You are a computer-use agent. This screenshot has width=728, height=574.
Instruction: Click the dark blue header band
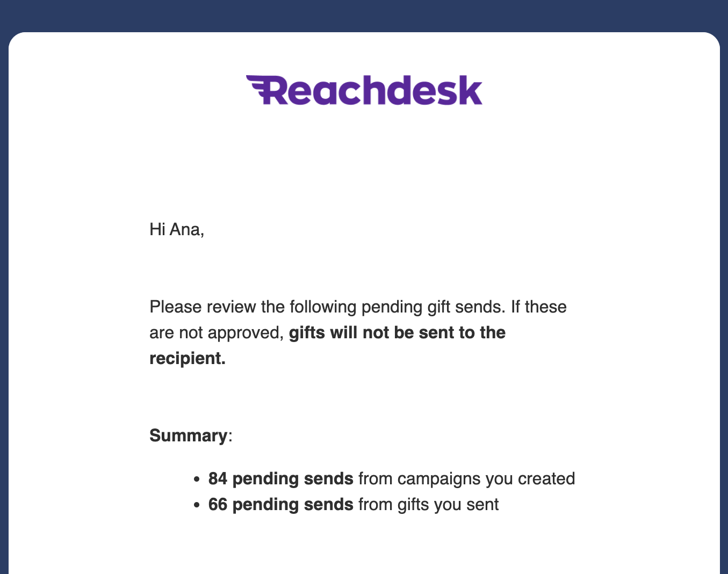[x=364, y=15]
